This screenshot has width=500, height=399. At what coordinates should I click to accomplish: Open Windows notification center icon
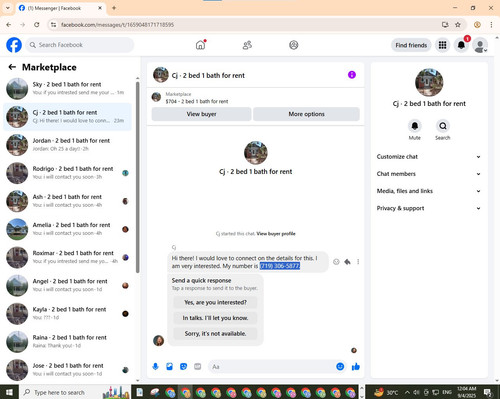tap(488, 392)
